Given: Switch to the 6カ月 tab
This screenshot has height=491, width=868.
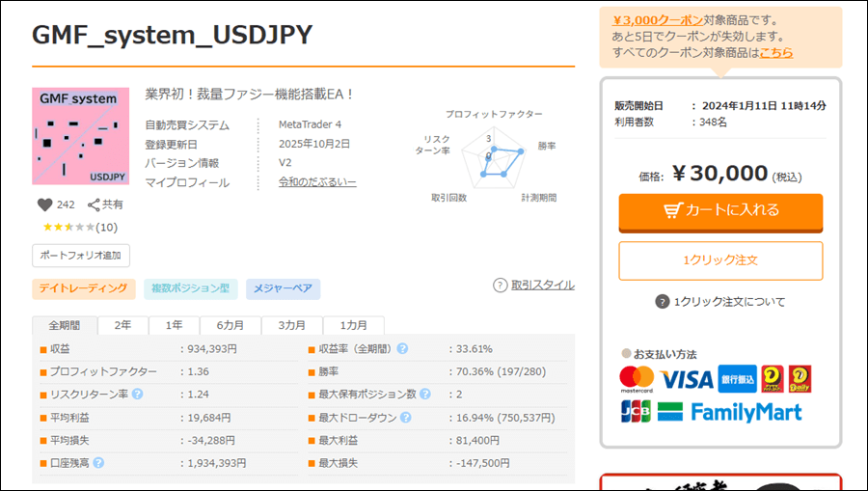Looking at the screenshot, I should point(231,325).
